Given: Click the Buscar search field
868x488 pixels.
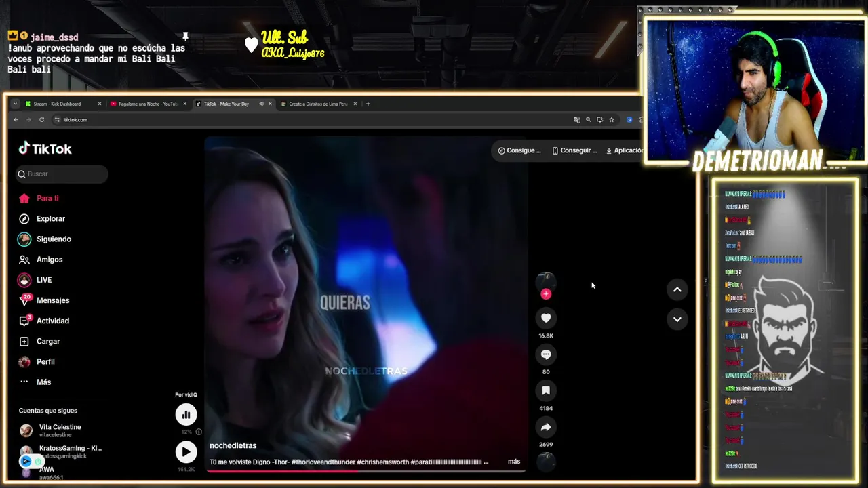Looking at the screenshot, I should (62, 174).
